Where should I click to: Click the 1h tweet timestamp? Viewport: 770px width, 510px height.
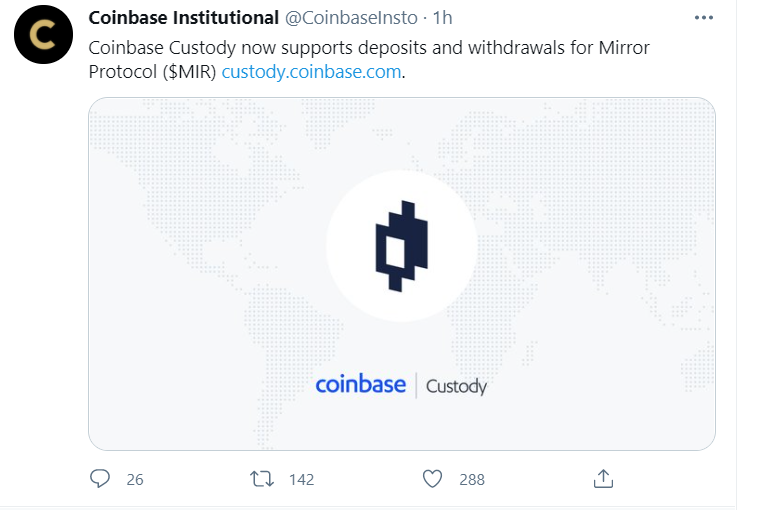click(442, 18)
